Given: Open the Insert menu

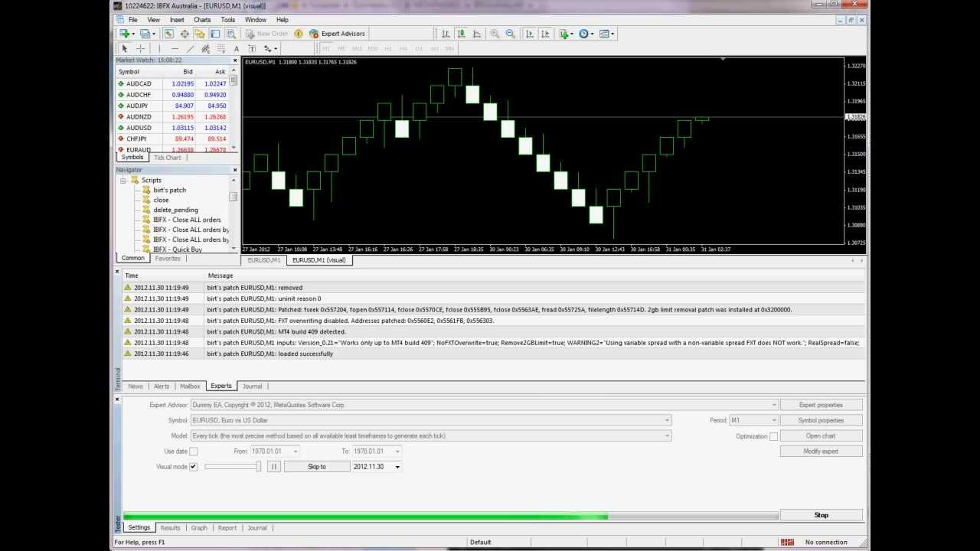Looking at the screenshot, I should (x=177, y=20).
